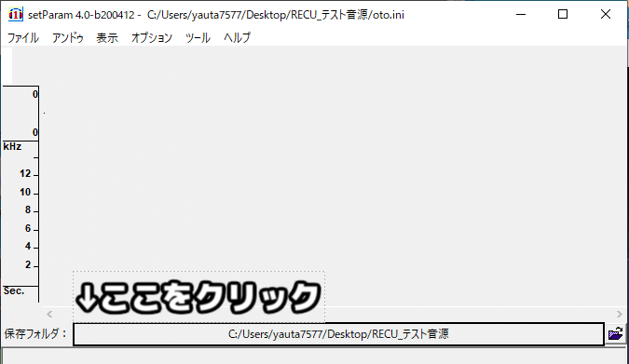Viewport: 629px width, 364px height.
Task: Click the setParam app icon in title bar
Action: point(16,15)
